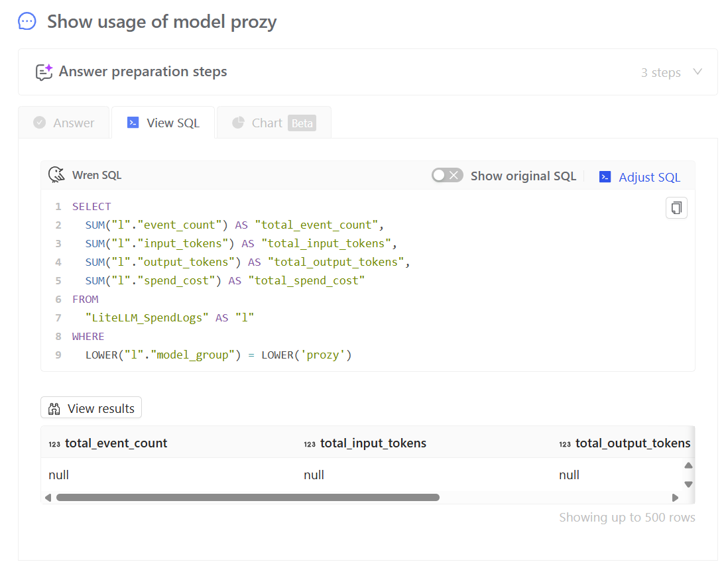Click the total_input_tokens column header
Viewport: 728px width, 568px height.
[373, 443]
